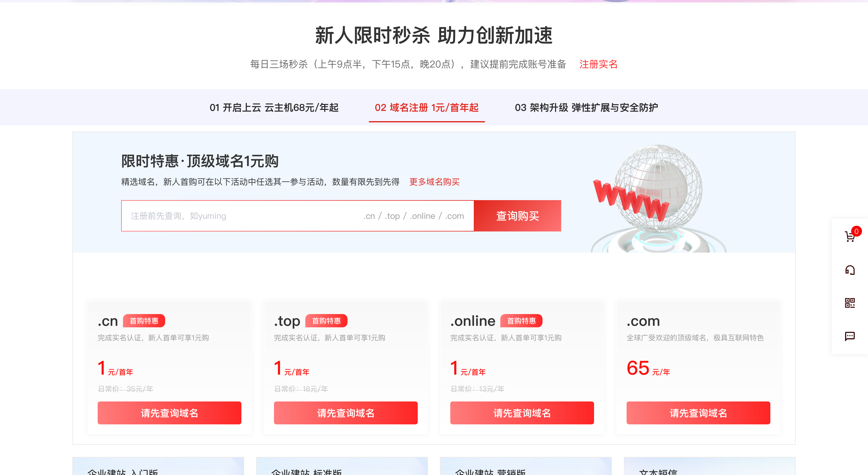The height and width of the screenshot is (475, 868).
Task: Show the QR code icon panel
Action: click(850, 303)
